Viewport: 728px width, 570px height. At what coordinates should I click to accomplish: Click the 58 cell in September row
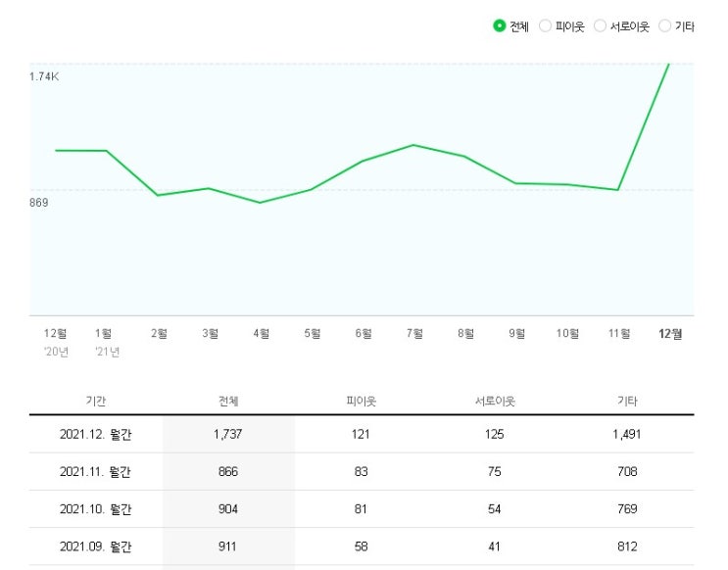[x=361, y=546]
